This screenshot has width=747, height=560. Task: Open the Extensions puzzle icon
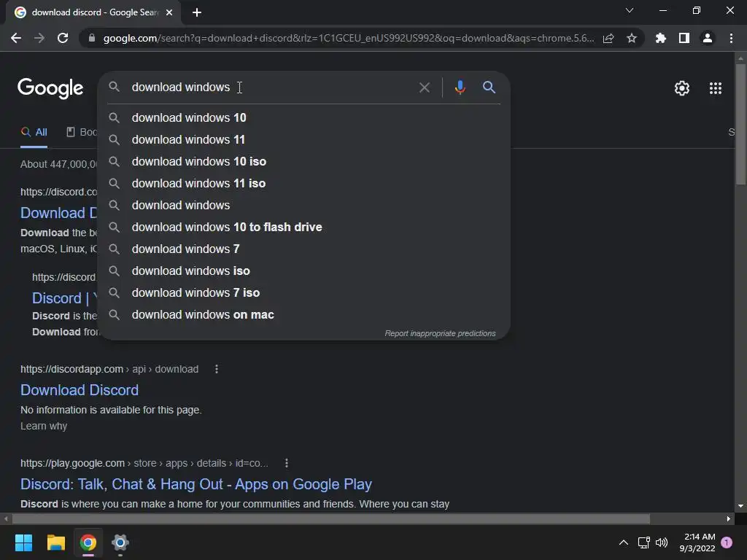pos(661,38)
